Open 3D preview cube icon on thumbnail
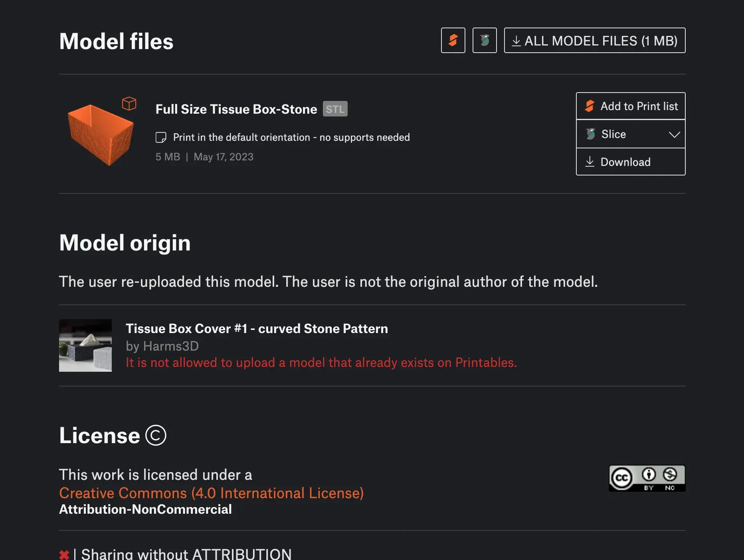 click(129, 104)
